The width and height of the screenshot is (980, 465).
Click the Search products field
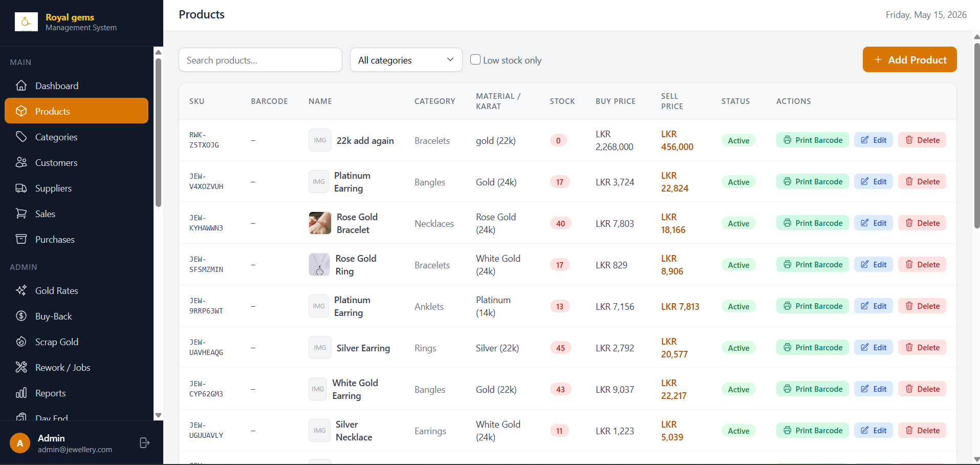(260, 60)
